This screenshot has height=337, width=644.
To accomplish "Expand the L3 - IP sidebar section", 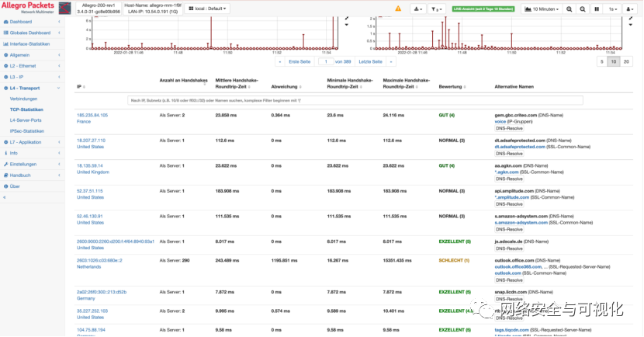I will 16,77.
